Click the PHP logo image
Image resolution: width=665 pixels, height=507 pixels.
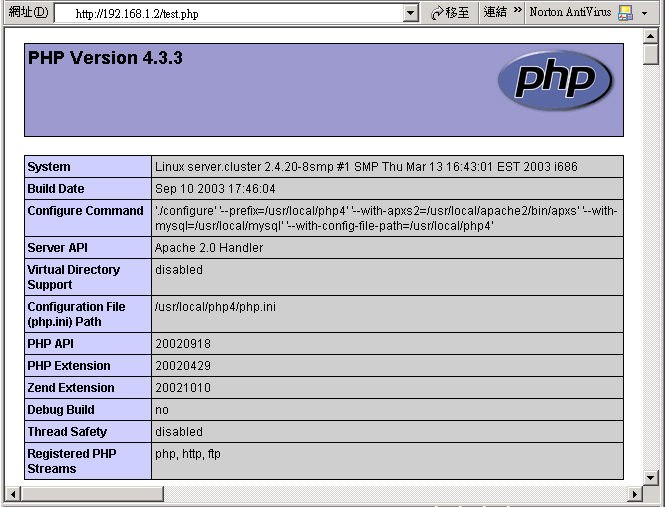click(554, 80)
